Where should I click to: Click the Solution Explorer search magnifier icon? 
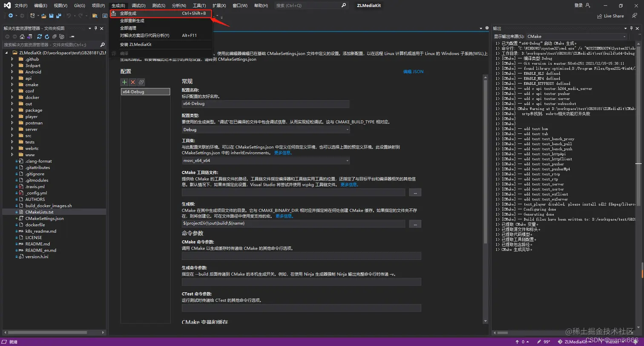click(x=102, y=45)
